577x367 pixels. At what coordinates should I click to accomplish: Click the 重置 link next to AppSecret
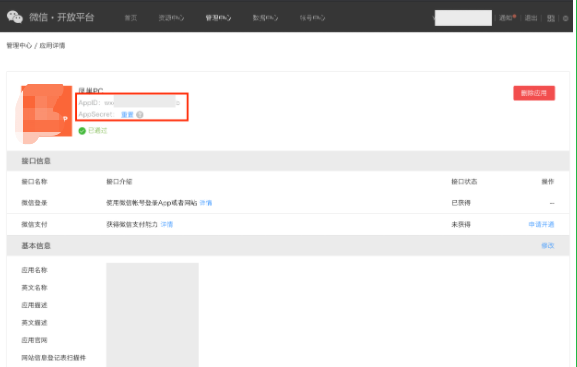click(x=127, y=114)
